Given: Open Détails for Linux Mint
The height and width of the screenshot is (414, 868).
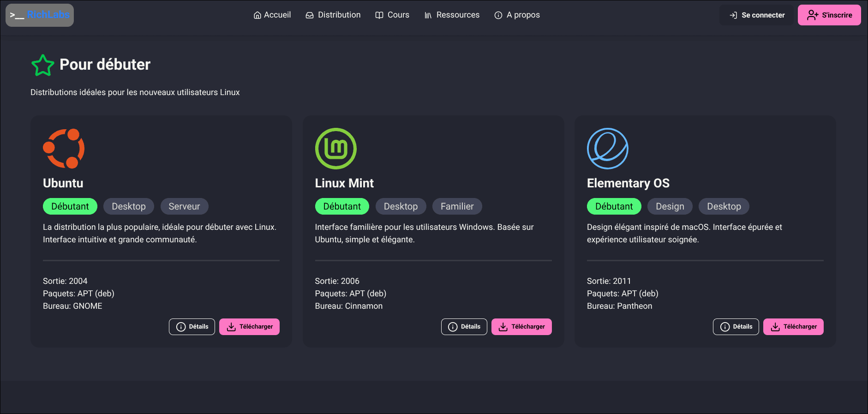Looking at the screenshot, I should (464, 327).
